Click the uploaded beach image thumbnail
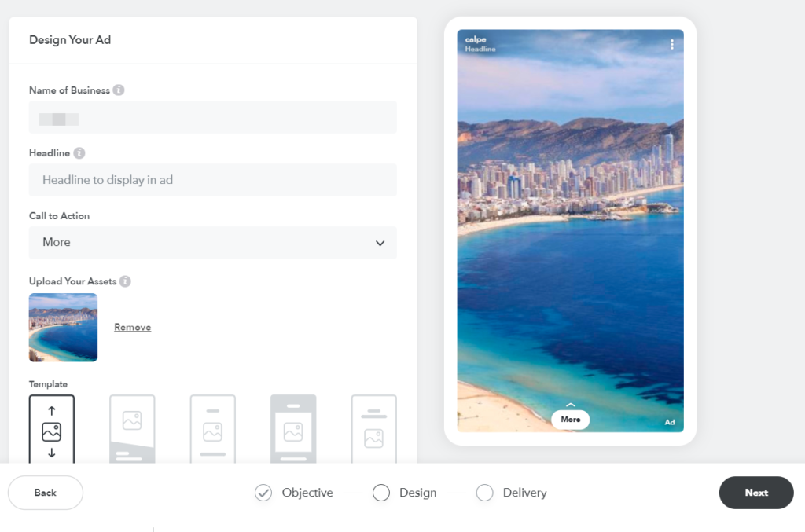The width and height of the screenshot is (805, 532). click(63, 328)
